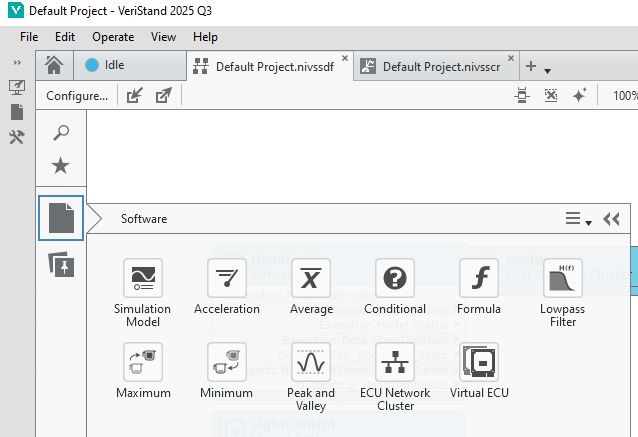This screenshot has height=437, width=638.
Task: Choose the Conditional icon
Action: pyautogui.click(x=394, y=278)
